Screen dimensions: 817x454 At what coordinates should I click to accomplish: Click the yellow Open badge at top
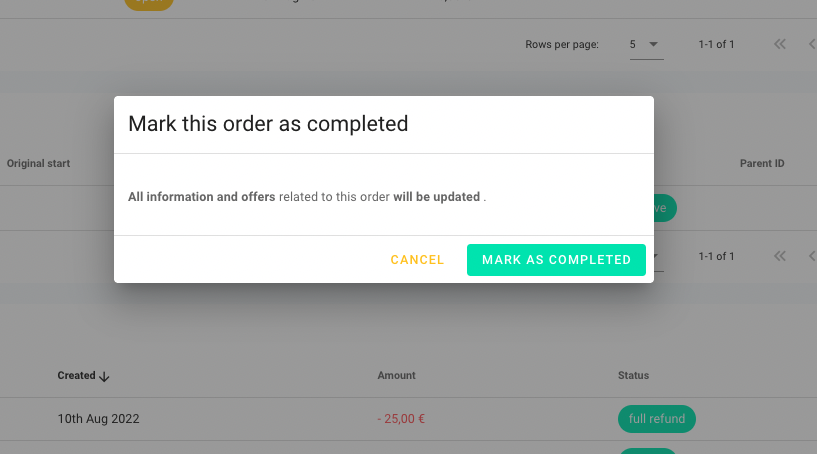[148, 3]
